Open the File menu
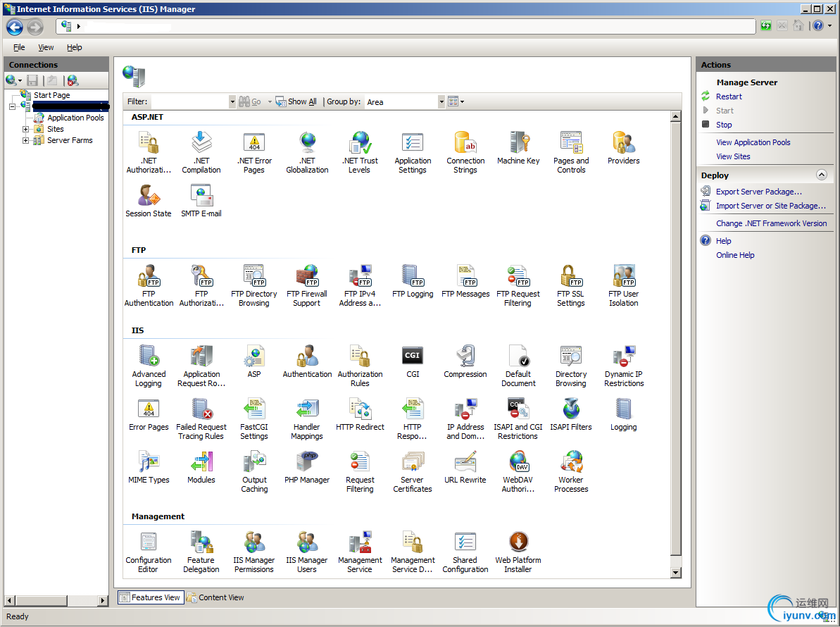 pos(19,47)
